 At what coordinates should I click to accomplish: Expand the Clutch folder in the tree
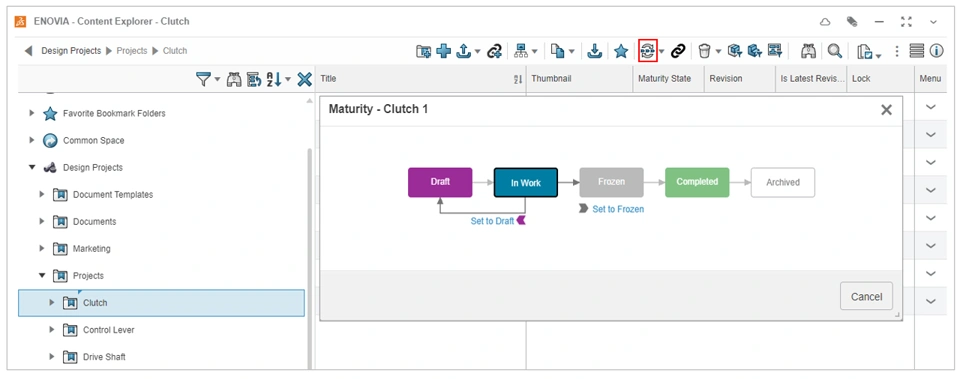click(52, 302)
